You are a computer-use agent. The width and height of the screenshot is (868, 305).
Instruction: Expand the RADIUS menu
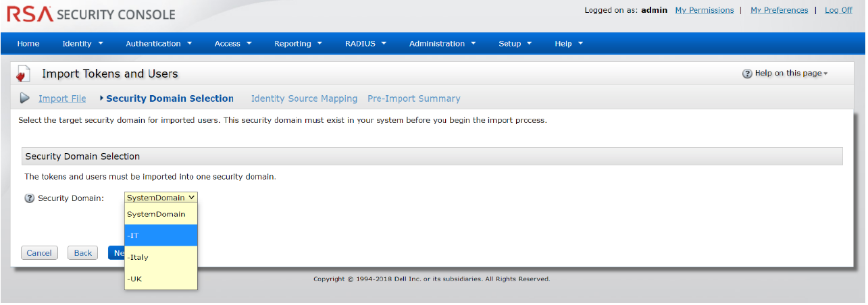365,44
